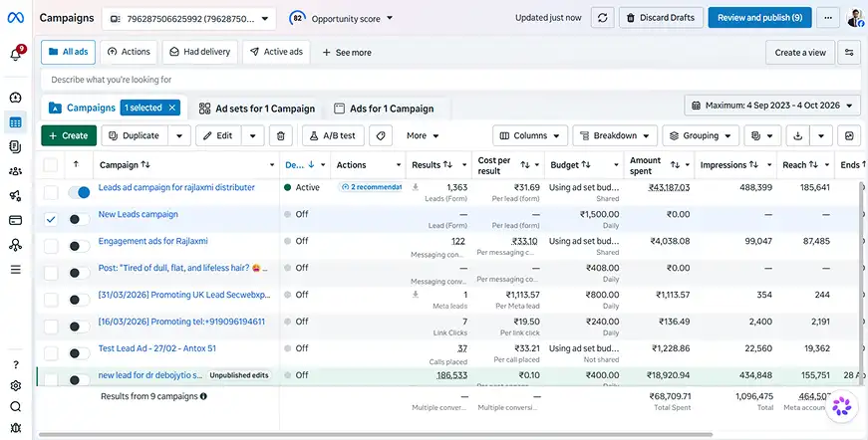
Task: Open the billing card icon in sidebar
Action: [16, 220]
